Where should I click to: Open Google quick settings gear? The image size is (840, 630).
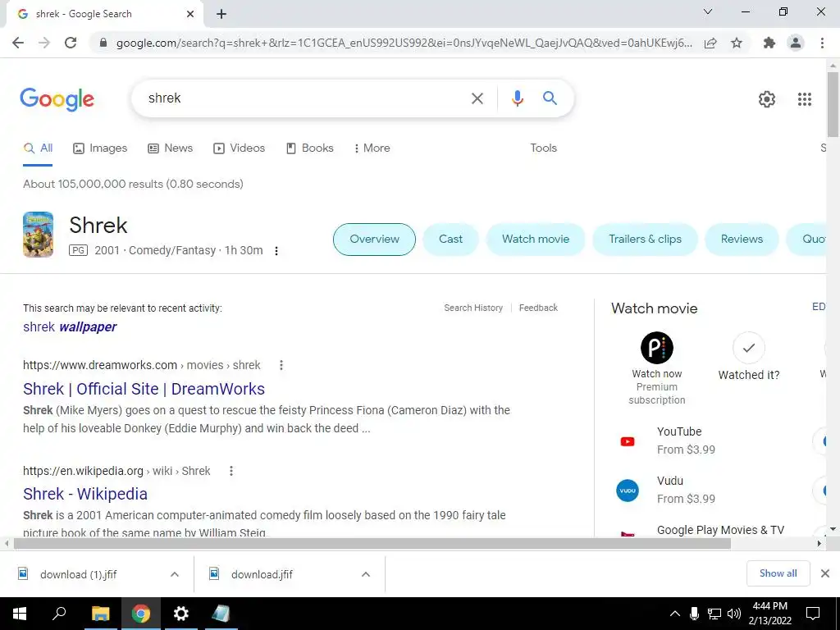click(767, 99)
